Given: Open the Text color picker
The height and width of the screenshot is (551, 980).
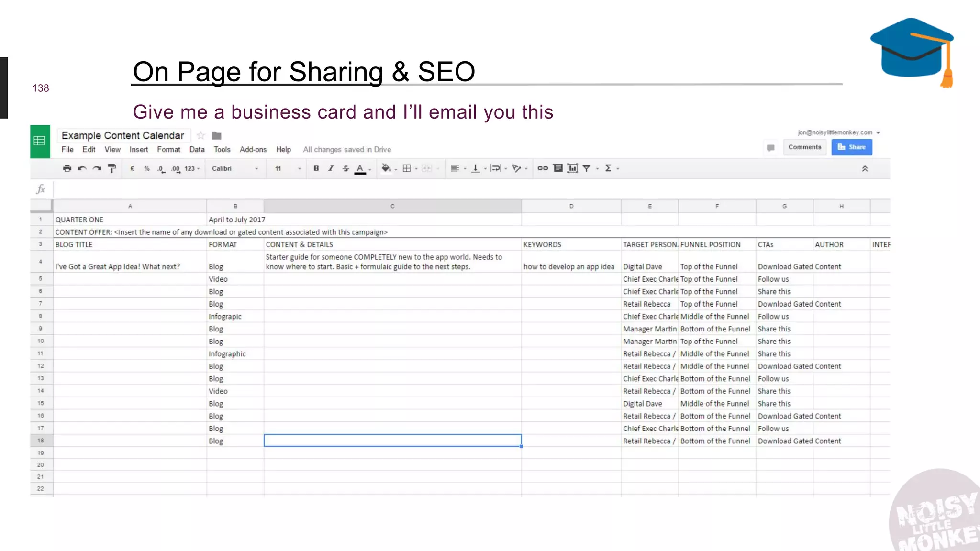Looking at the screenshot, I should (362, 169).
